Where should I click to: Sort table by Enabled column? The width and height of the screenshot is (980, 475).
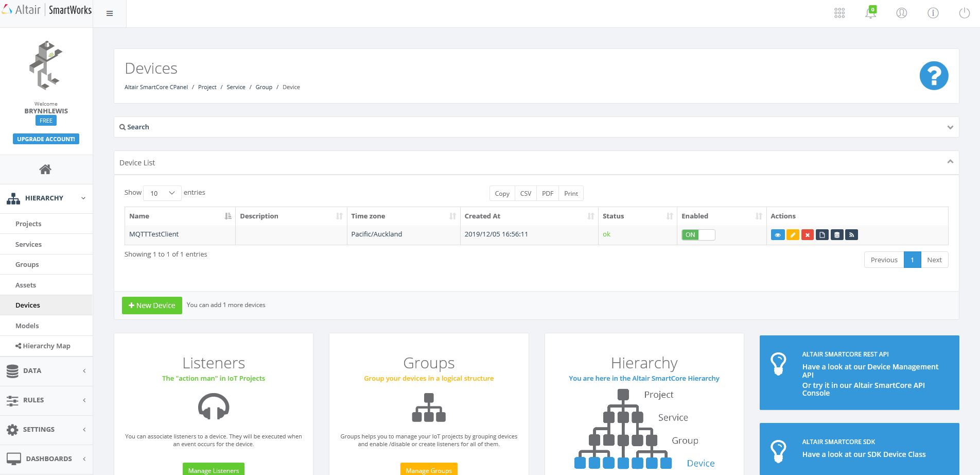[x=722, y=216]
